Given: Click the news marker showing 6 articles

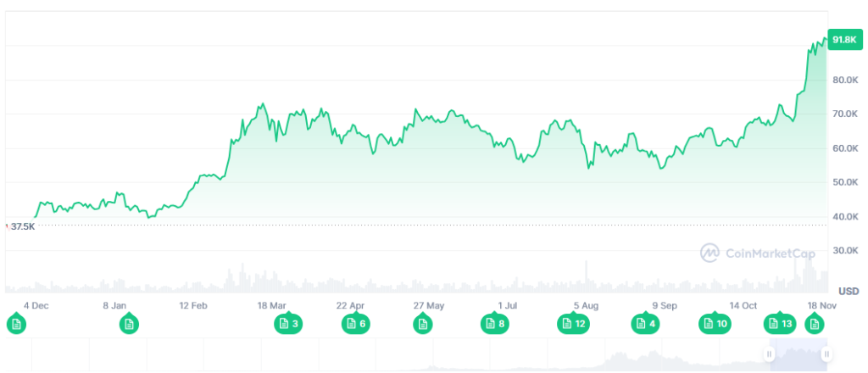Looking at the screenshot, I should pyautogui.click(x=355, y=323).
